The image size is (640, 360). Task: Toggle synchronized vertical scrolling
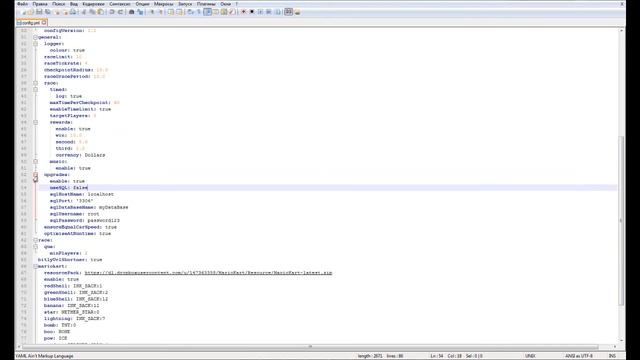coord(171,12)
